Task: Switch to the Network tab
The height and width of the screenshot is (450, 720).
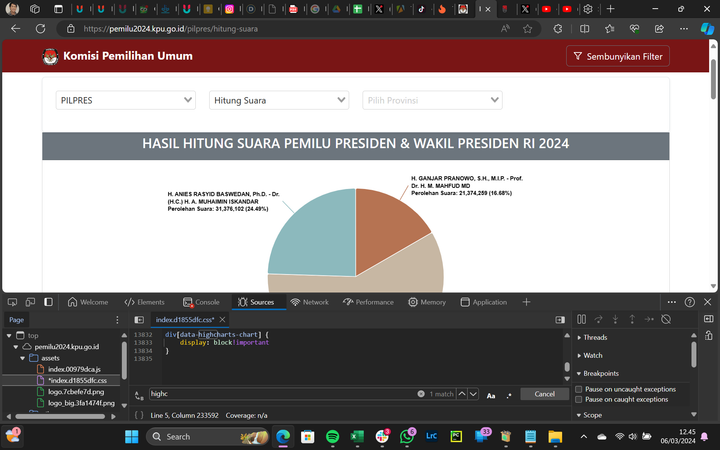Action: point(309,302)
